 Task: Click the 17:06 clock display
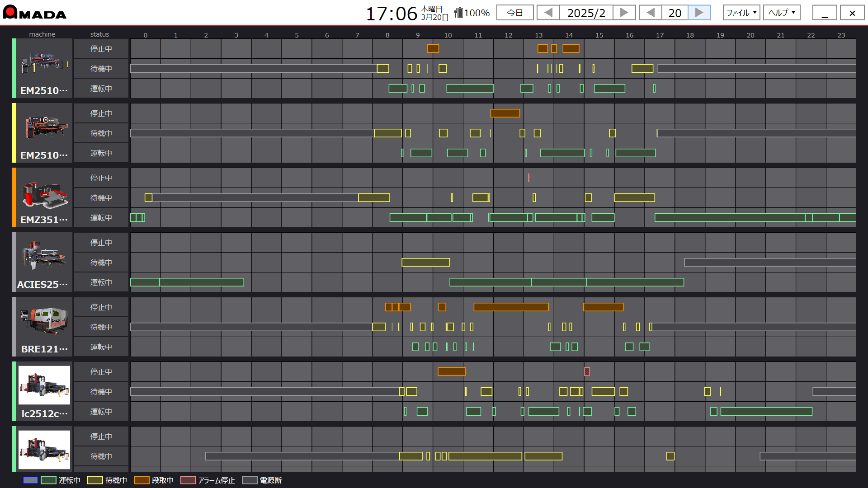[x=392, y=13]
